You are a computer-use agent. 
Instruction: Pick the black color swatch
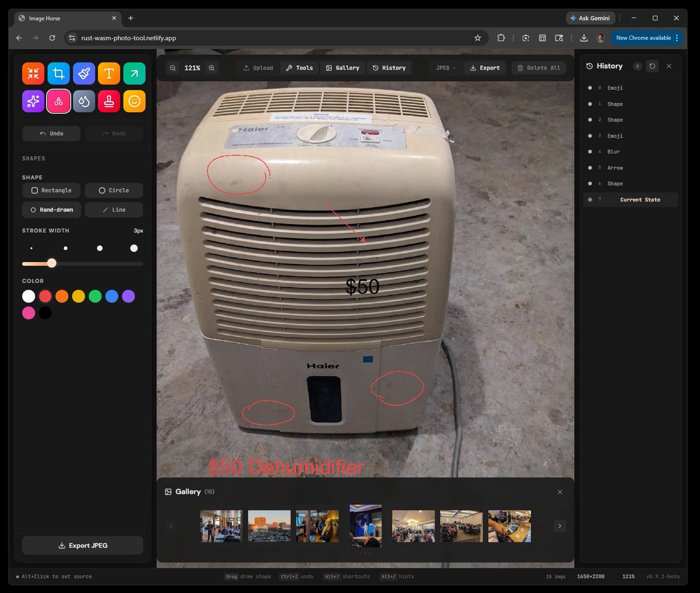(45, 313)
